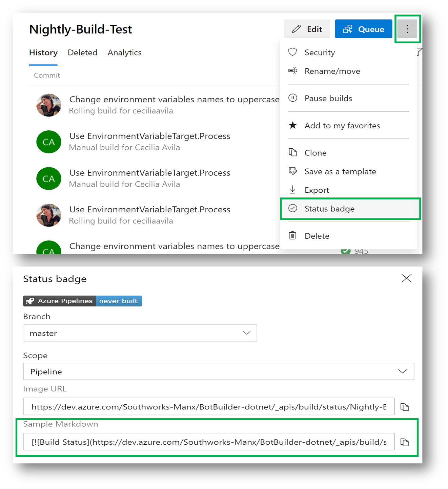Open the Scope Pipeline dropdown
The image size is (448, 489).
[x=219, y=371]
